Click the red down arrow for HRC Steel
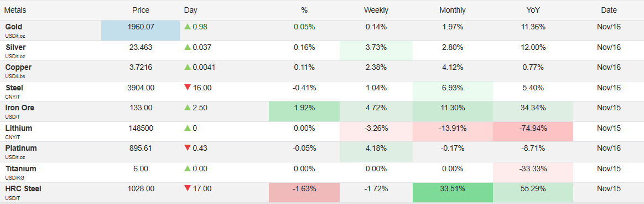This screenshot has width=644, height=204. [x=188, y=189]
